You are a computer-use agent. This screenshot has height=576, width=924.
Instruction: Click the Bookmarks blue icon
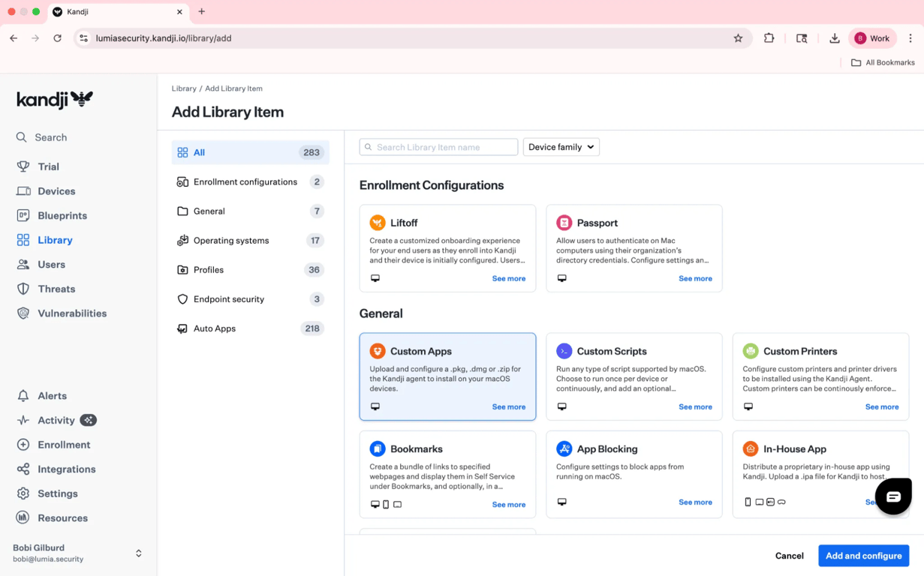(378, 448)
